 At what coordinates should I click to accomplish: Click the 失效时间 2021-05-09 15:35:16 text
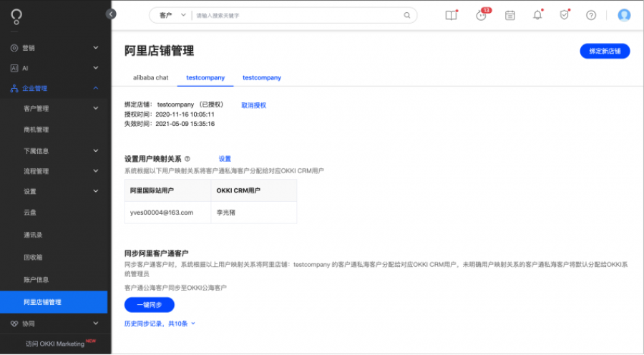pos(169,124)
